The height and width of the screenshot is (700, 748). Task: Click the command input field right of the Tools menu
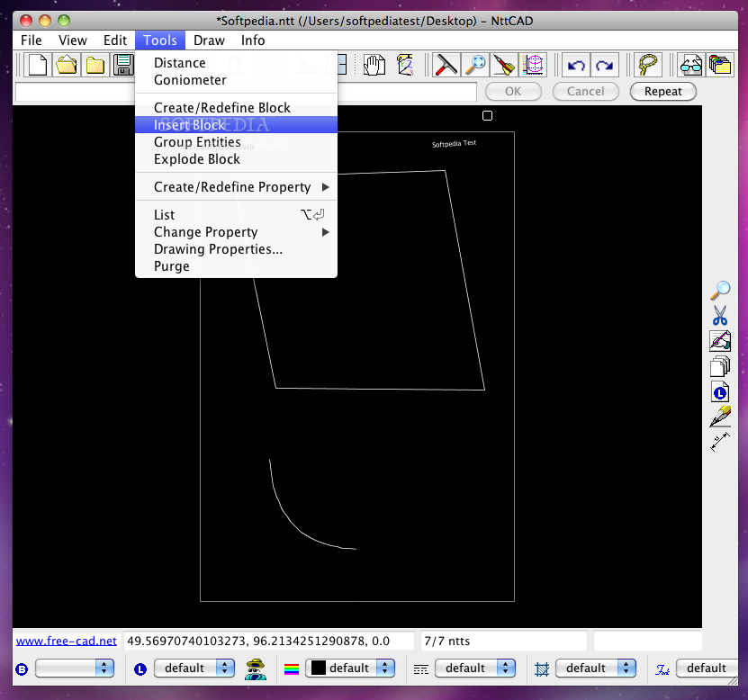point(408,92)
